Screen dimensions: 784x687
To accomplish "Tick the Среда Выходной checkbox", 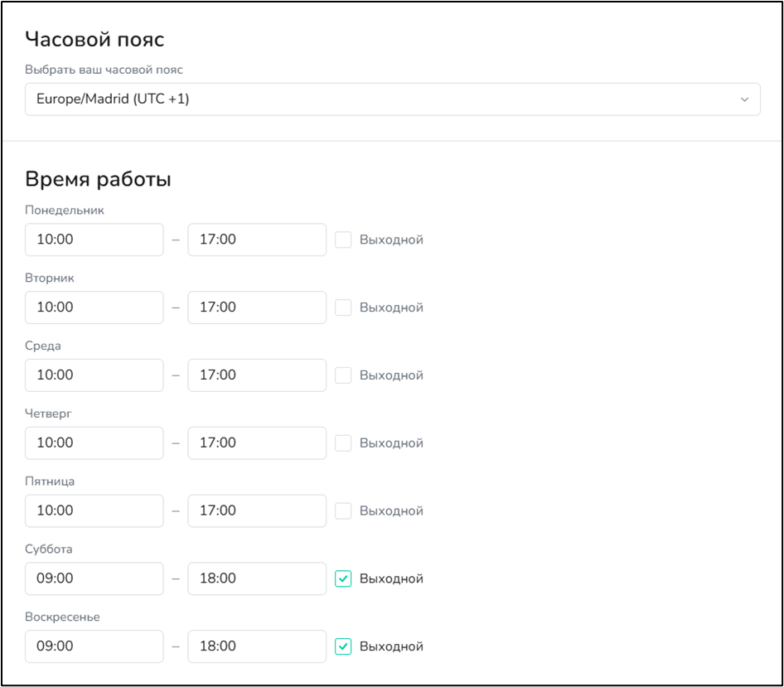I will tap(343, 375).
